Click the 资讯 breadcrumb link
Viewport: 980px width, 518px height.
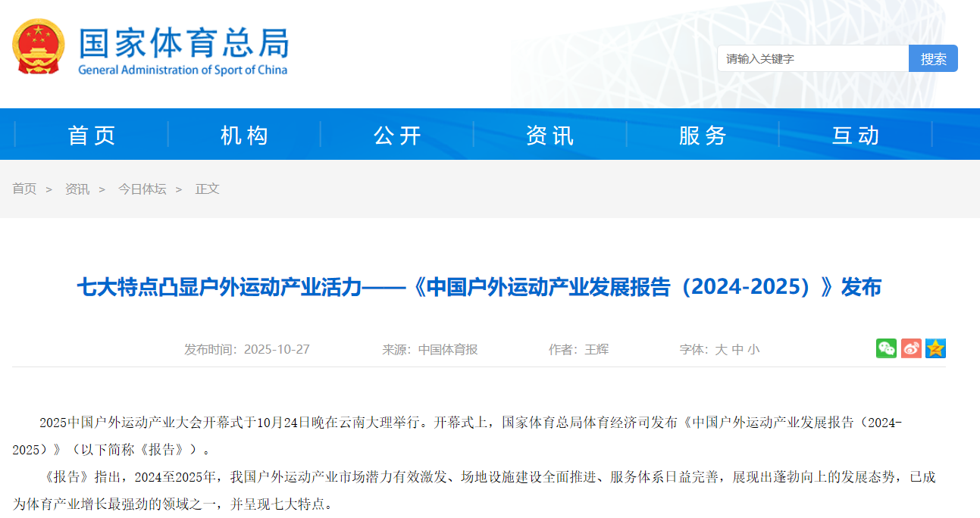[x=77, y=189]
